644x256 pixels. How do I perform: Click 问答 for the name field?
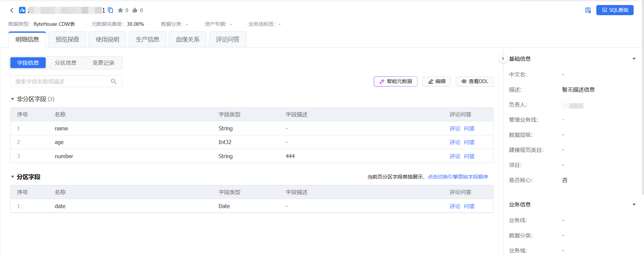tap(469, 129)
